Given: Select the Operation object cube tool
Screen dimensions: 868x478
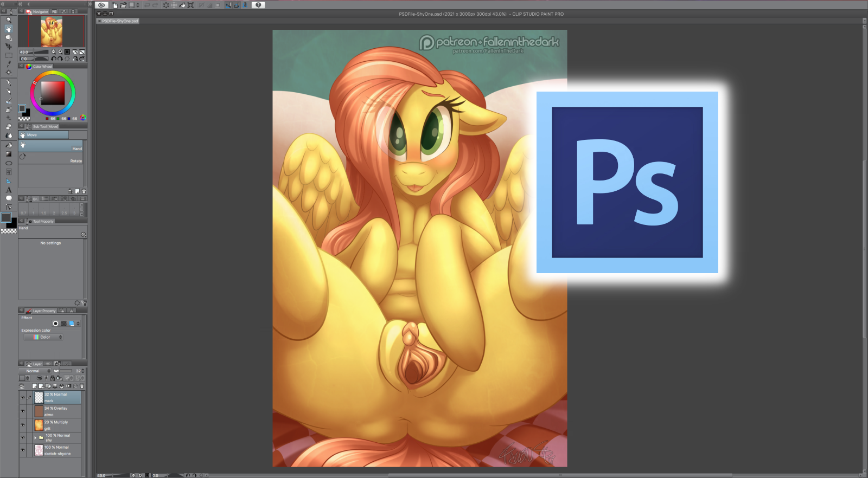Looking at the screenshot, I should [x=9, y=37].
